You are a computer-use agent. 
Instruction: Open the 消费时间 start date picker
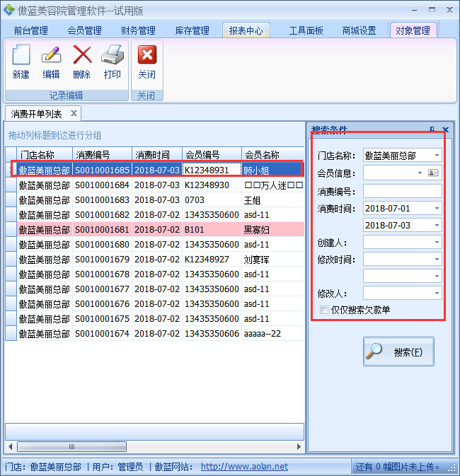tap(437, 209)
